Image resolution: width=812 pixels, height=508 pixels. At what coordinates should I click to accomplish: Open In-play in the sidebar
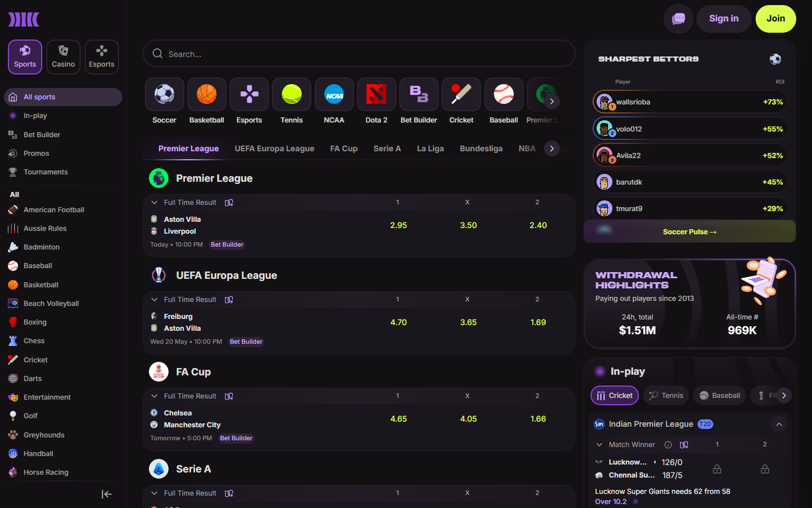63,116
